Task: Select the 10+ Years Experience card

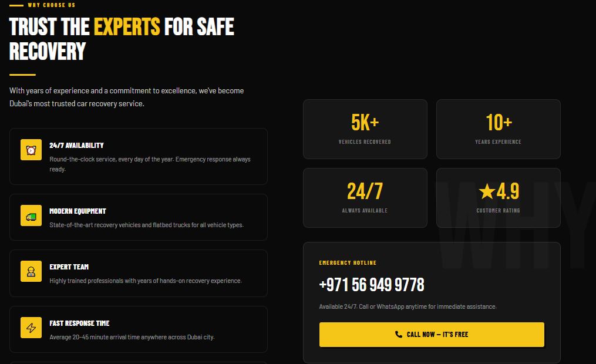Action: 499,129
